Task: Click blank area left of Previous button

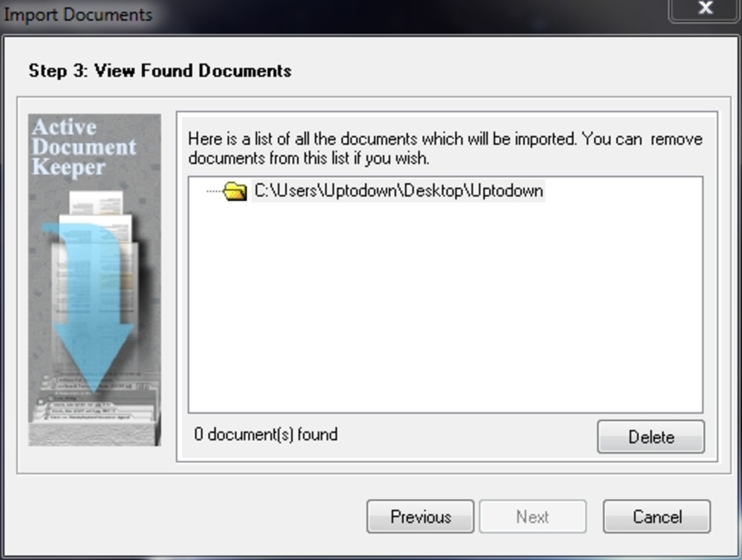Action: point(189,517)
